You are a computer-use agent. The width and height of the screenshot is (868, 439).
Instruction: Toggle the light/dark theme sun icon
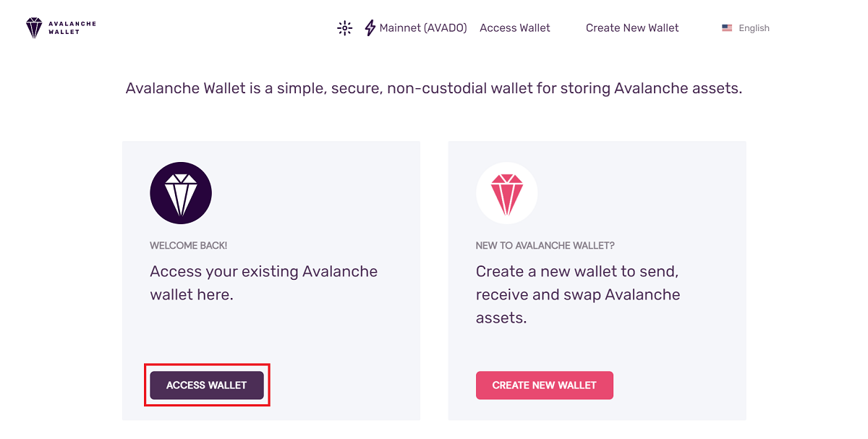[345, 28]
